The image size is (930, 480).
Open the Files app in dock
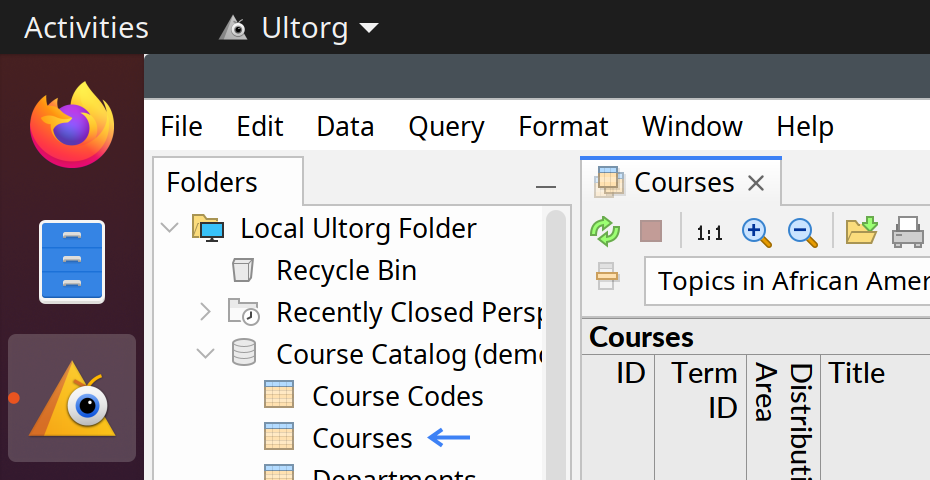[71, 261]
